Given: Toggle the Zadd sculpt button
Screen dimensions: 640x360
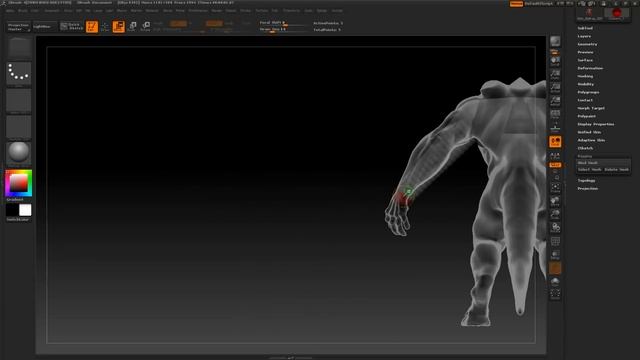Looking at the screenshot, I should pos(214,23).
